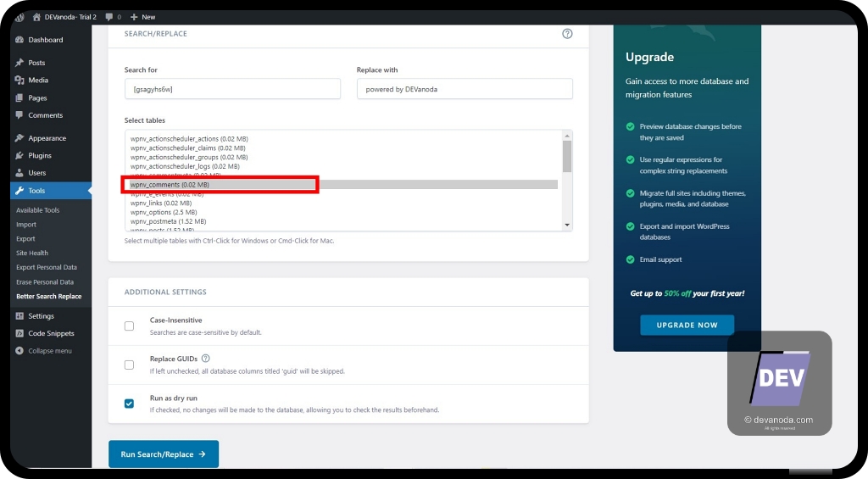
Task: Select wpnv_postmeta table row
Action: [169, 221]
